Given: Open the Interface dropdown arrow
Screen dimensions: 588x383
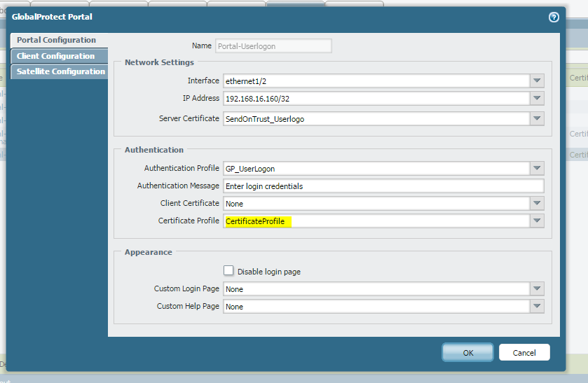Looking at the screenshot, I should click(x=537, y=81).
